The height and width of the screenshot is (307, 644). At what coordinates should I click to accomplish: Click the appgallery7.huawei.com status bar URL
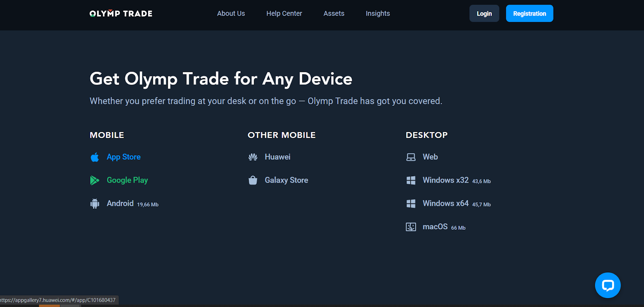58,300
